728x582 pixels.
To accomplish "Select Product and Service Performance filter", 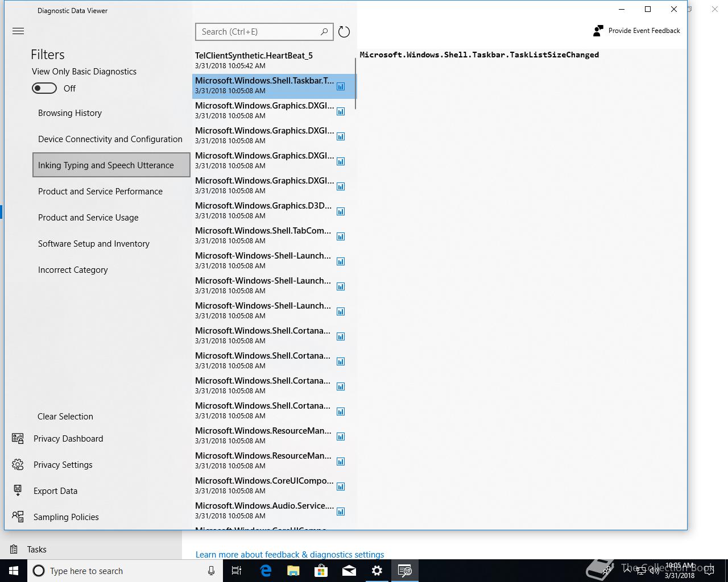I will 111,192.
